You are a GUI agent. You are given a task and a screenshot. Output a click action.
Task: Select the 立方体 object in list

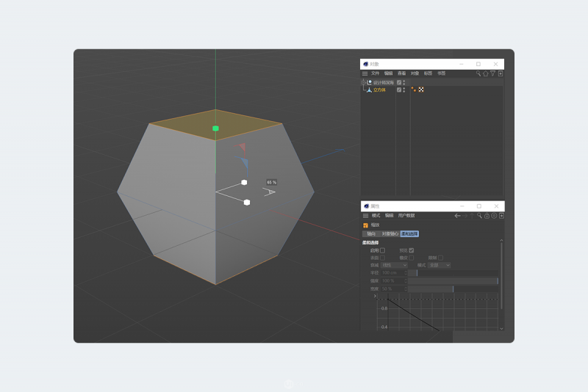379,90
